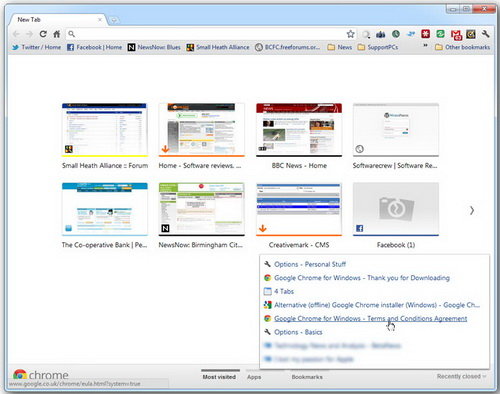The height and width of the screenshot is (394, 500).
Task: Click the green globe extension icon
Action: (396, 34)
